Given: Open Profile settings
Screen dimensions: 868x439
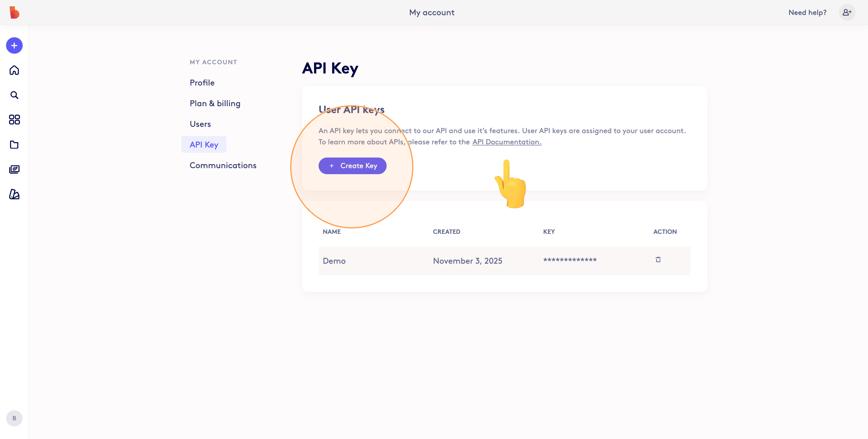Looking at the screenshot, I should (202, 83).
